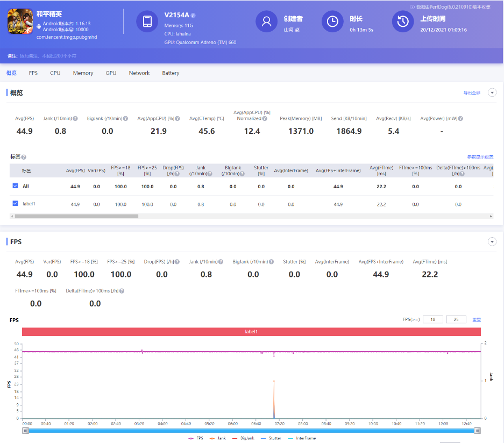The width and height of the screenshot is (504, 443).
Task: Open the Battery tab
Action: [171, 73]
